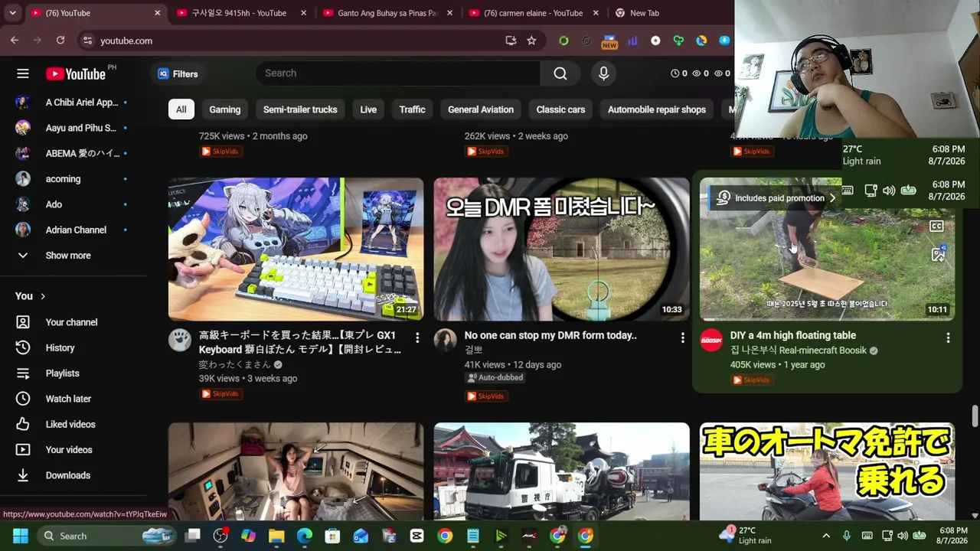Click the SkipVids badge under DMR video

coord(486,396)
